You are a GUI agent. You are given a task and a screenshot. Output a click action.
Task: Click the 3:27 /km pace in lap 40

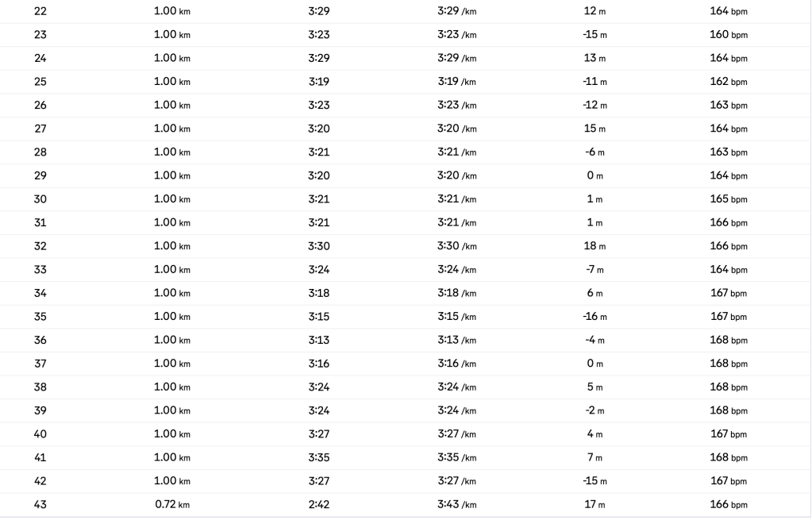tap(456, 434)
